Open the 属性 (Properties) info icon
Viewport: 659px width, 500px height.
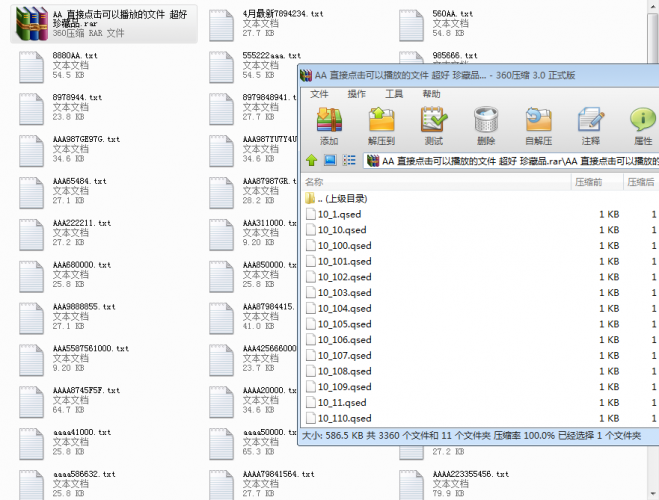tap(642, 125)
